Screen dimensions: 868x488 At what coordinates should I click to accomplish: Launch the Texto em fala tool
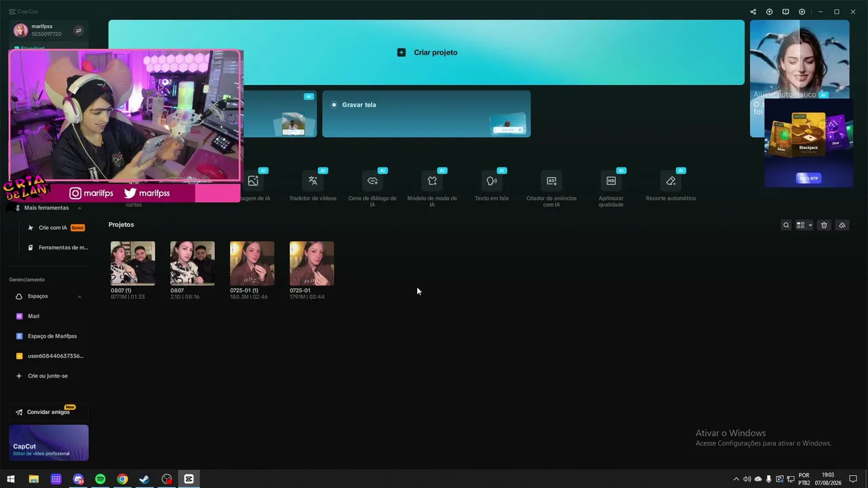click(492, 186)
